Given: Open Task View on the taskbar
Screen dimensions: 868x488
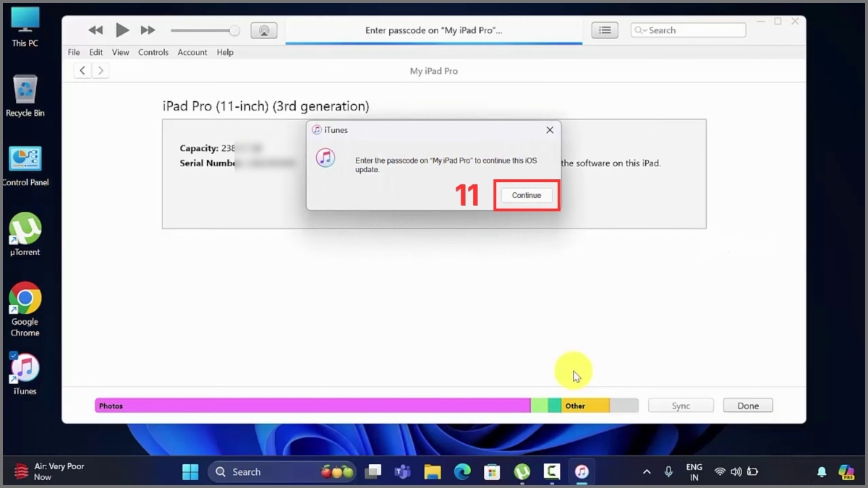Looking at the screenshot, I should (373, 472).
